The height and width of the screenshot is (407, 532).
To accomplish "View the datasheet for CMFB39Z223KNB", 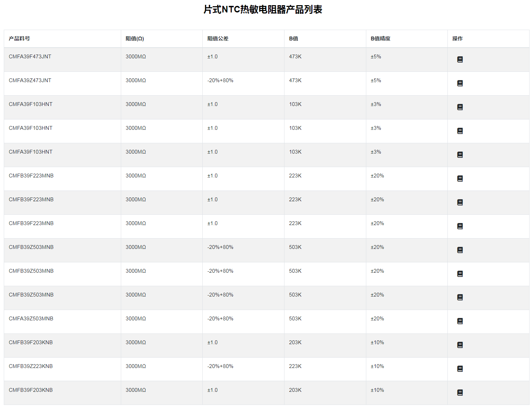I will 460,369.
